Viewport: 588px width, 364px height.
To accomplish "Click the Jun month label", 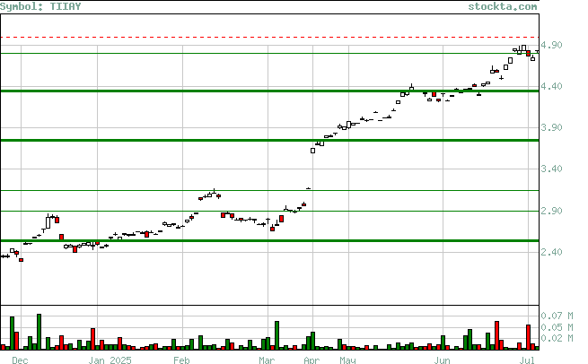I will click(442, 360).
